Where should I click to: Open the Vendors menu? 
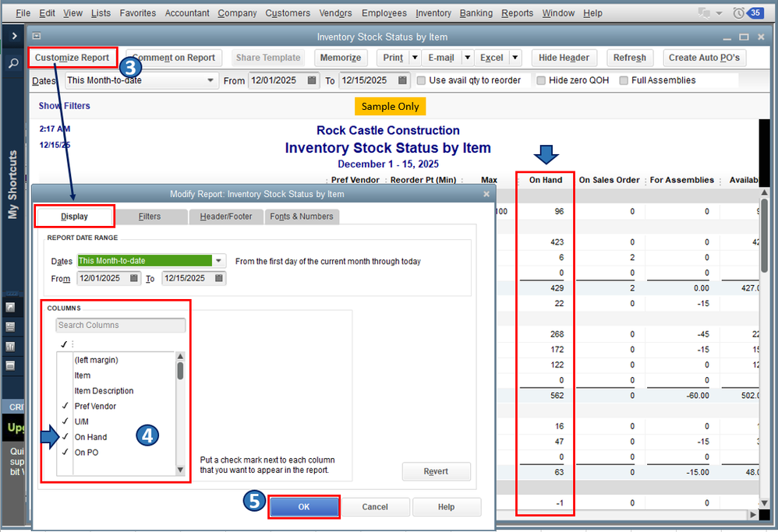(335, 13)
